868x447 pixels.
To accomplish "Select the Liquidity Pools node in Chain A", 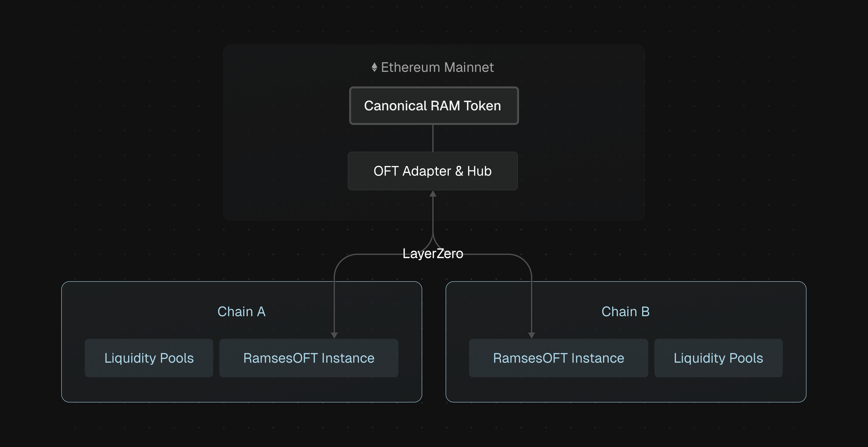I will pyautogui.click(x=149, y=358).
